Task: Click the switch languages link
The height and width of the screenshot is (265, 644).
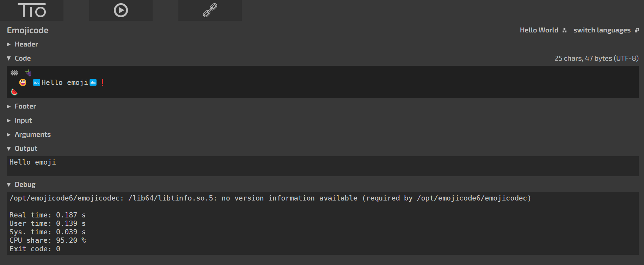Action: point(602,30)
